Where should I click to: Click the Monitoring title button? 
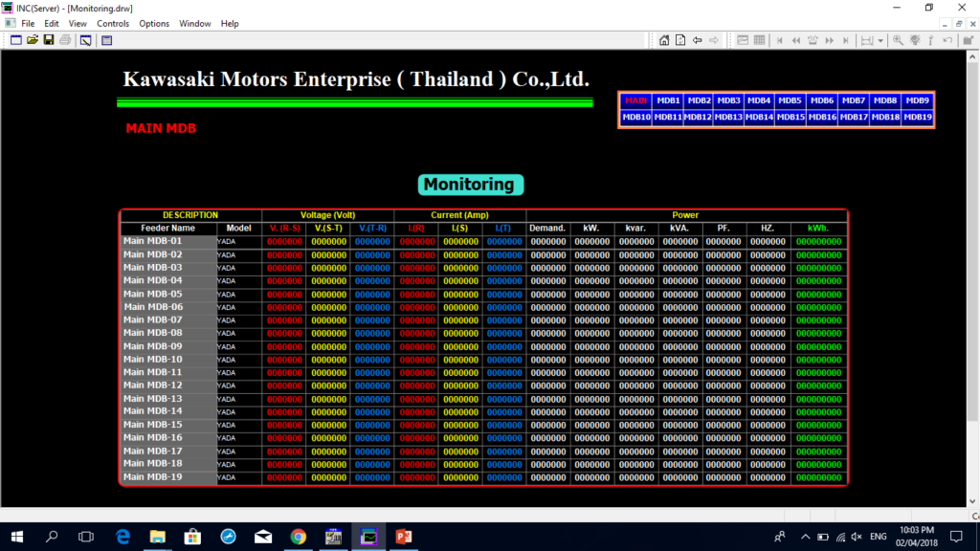(470, 185)
